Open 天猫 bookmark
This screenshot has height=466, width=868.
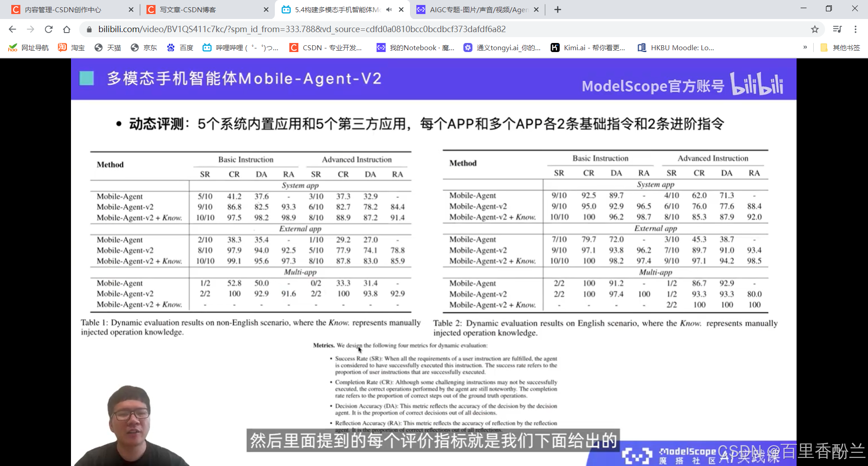tap(108, 48)
